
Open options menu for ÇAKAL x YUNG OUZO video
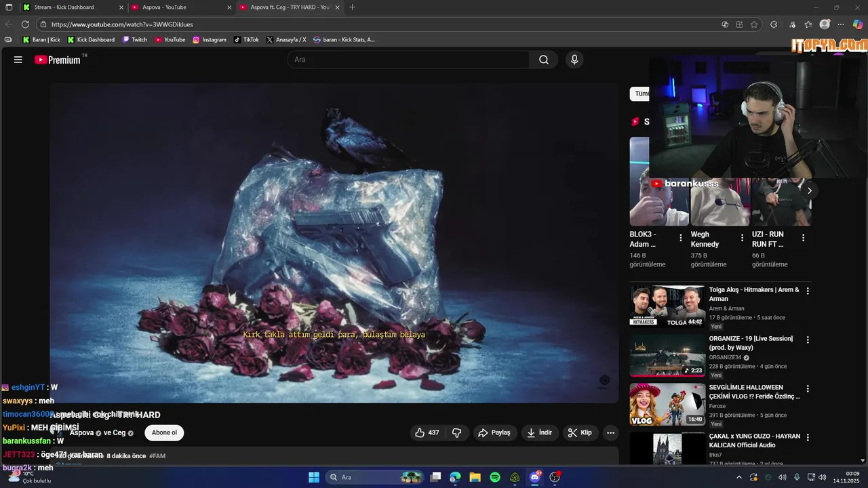(807, 437)
